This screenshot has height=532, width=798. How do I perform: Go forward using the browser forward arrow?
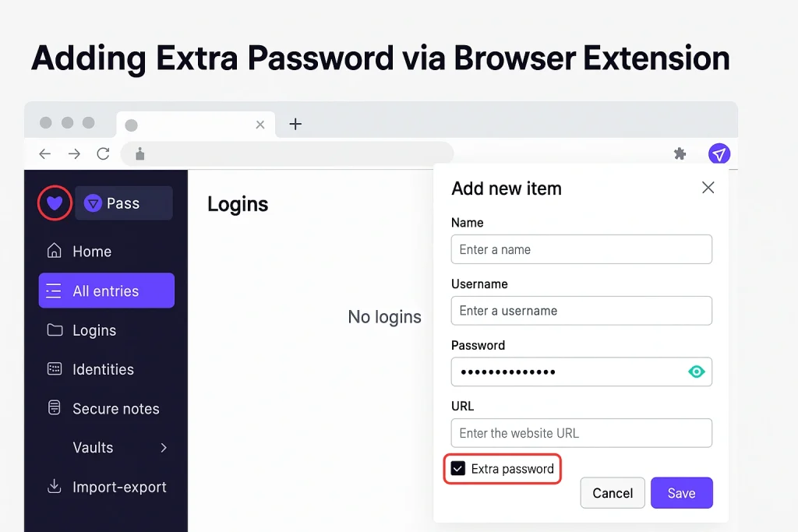point(74,154)
